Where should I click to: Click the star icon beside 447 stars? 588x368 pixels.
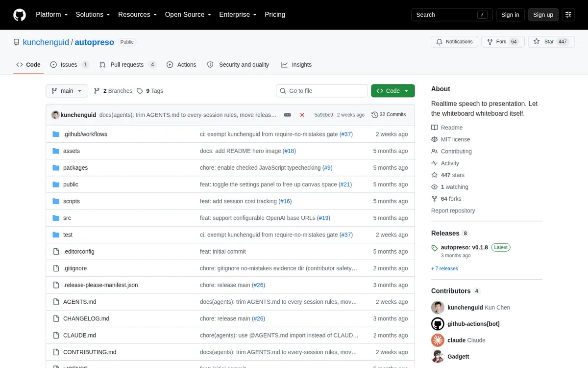click(435, 175)
